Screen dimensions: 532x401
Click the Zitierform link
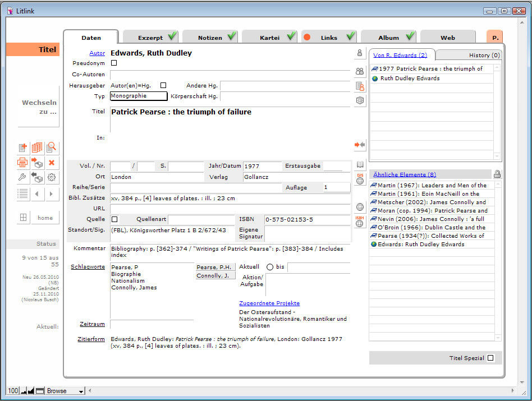pos(91,339)
